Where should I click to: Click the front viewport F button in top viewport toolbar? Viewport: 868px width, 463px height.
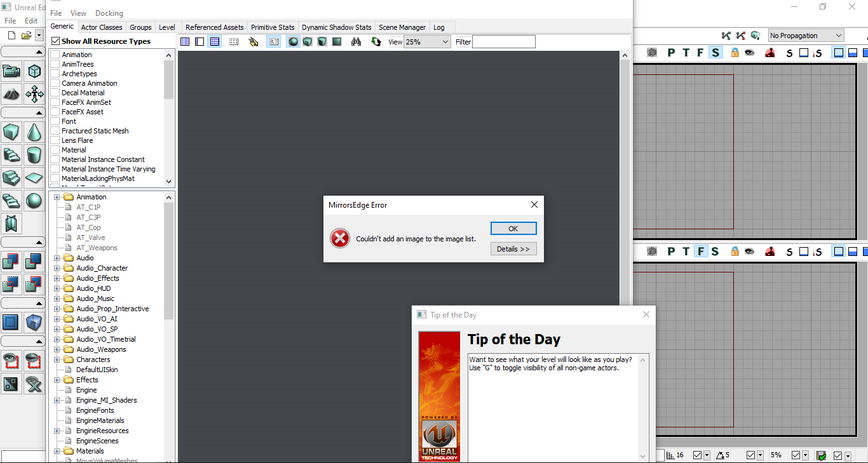click(700, 53)
